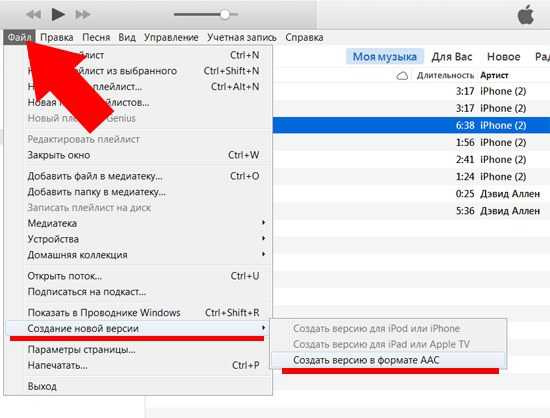Click Создать версию для iPod или iPhone
Image resolution: width=550 pixels, height=418 pixels.
(x=388, y=329)
